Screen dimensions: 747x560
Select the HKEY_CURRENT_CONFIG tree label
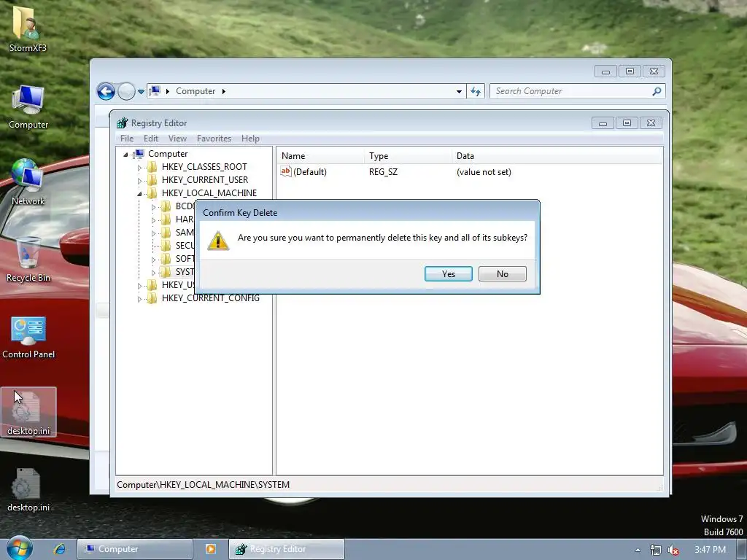[211, 298]
